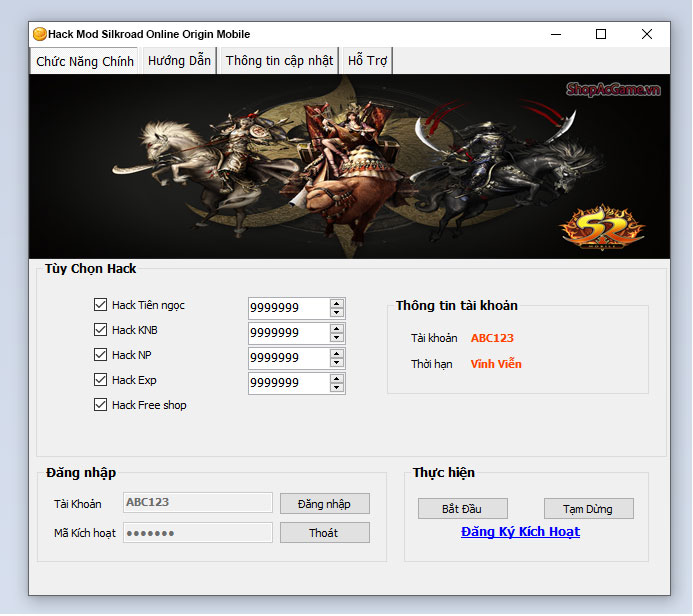Screen dimensions: 693x616
Task: Click the Vĩnh Viễn expiry text
Action: 496,364
